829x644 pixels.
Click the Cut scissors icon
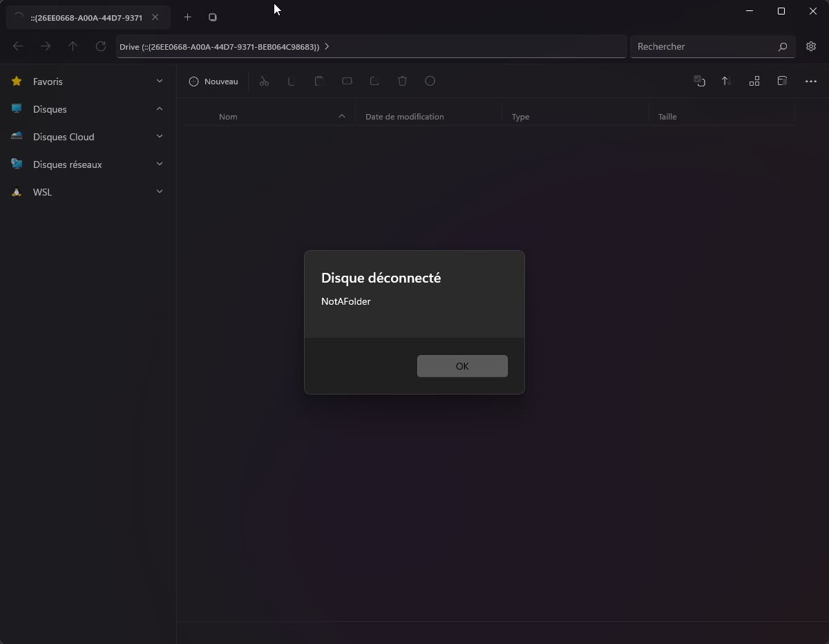coord(264,82)
